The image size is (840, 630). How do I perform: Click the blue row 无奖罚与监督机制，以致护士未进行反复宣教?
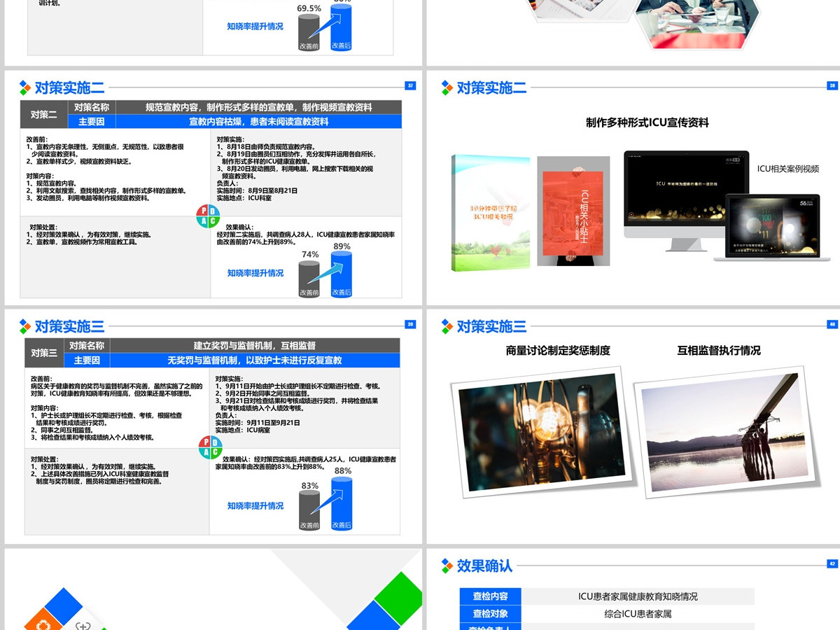tap(255, 360)
